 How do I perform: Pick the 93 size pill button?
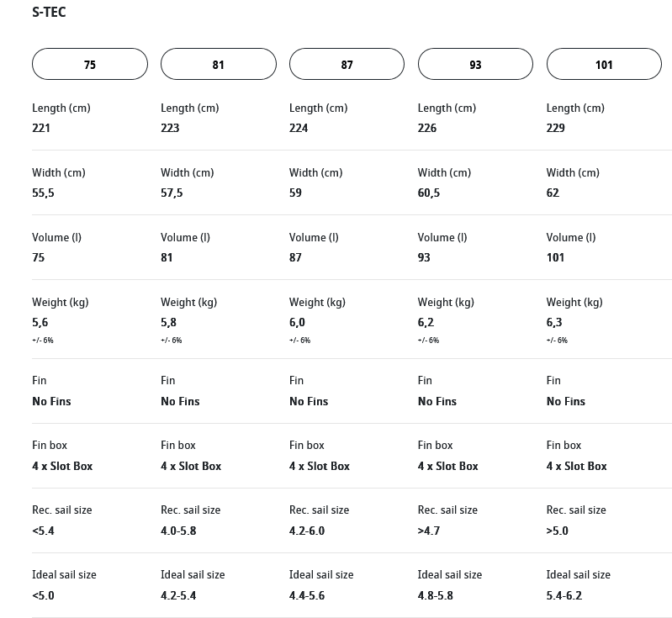[475, 65]
